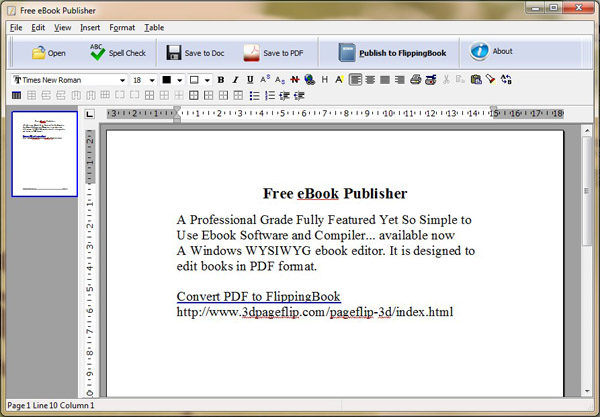Click the Open button label
Viewport: 600px width, 417px height.
[x=57, y=53]
